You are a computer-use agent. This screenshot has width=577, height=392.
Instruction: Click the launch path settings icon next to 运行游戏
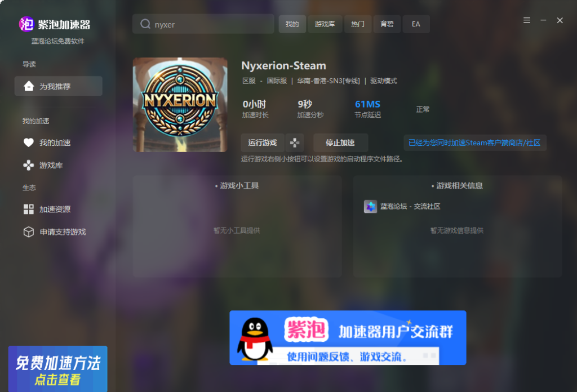pos(294,142)
